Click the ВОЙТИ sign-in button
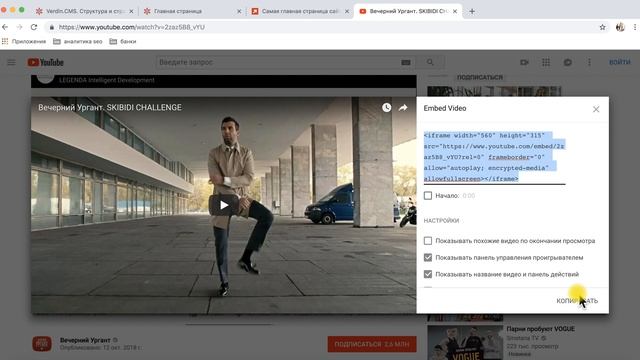 (x=620, y=62)
